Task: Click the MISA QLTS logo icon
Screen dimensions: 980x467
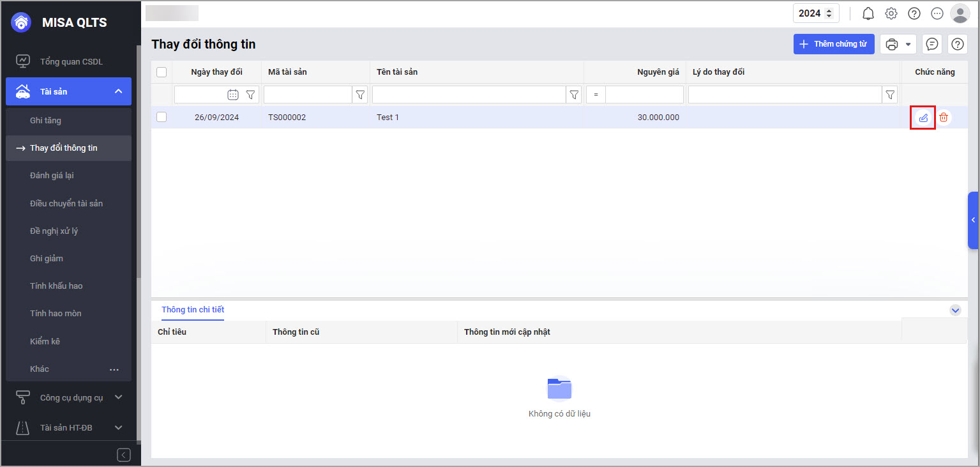Action: [22, 22]
